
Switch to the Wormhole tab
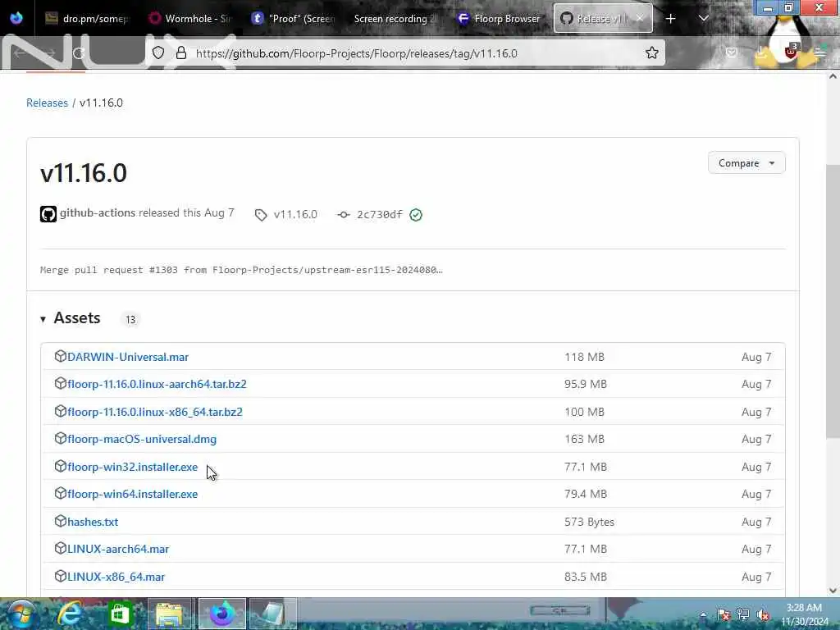[190, 18]
